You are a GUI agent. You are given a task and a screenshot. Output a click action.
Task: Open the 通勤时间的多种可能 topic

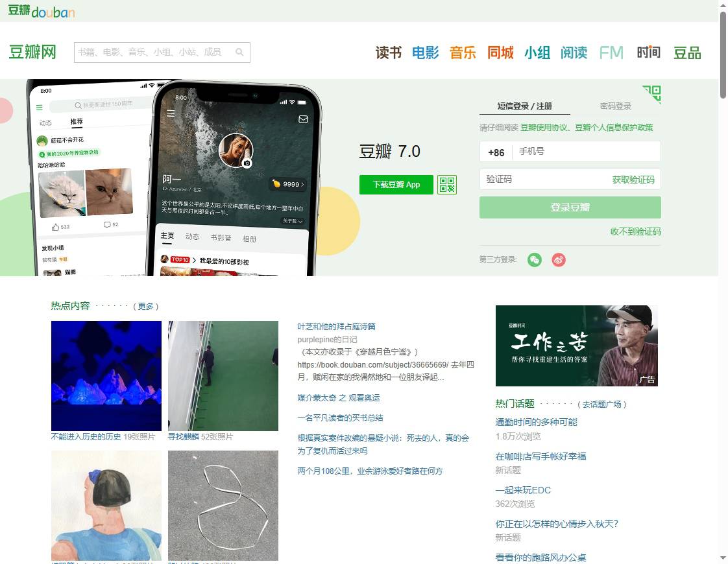point(536,422)
